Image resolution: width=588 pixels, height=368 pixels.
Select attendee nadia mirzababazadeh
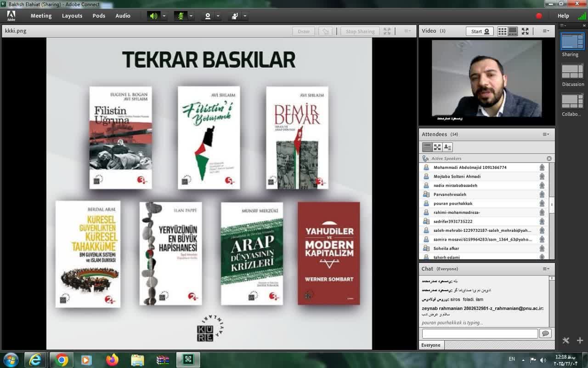tap(485, 185)
